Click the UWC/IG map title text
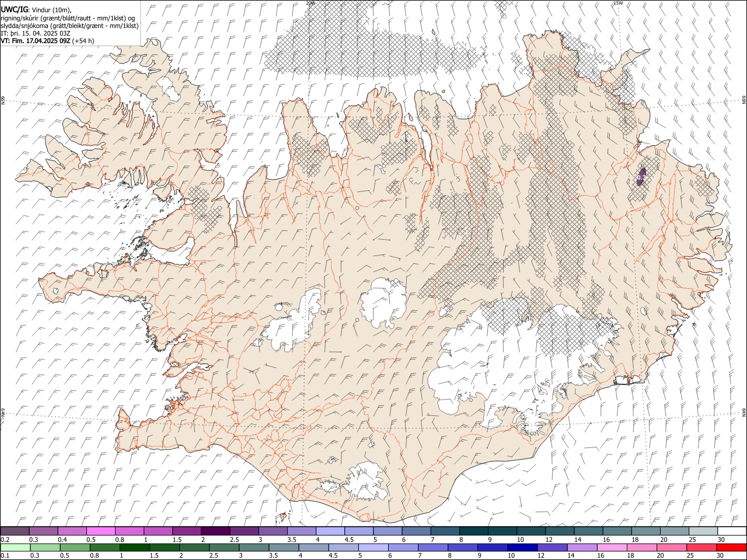The image size is (747, 560). [x=13, y=10]
